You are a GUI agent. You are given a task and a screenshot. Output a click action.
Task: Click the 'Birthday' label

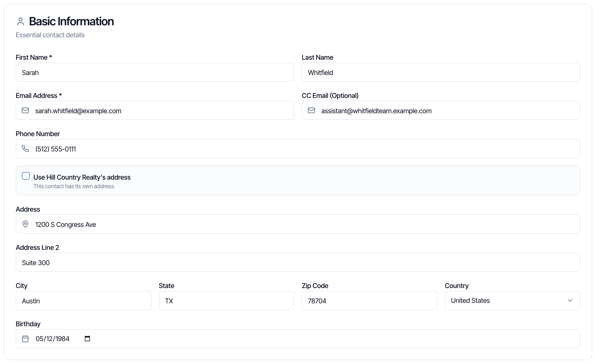pos(28,324)
